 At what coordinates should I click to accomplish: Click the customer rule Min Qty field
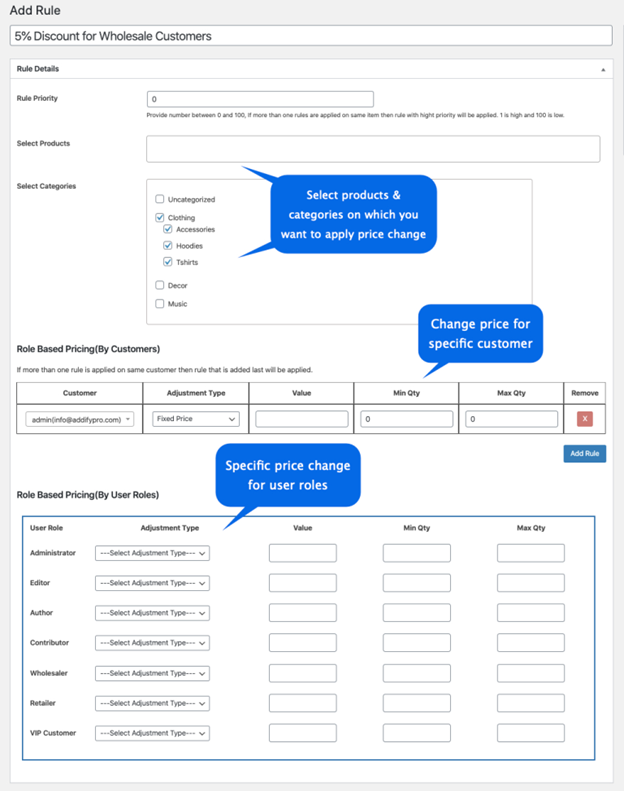click(406, 419)
